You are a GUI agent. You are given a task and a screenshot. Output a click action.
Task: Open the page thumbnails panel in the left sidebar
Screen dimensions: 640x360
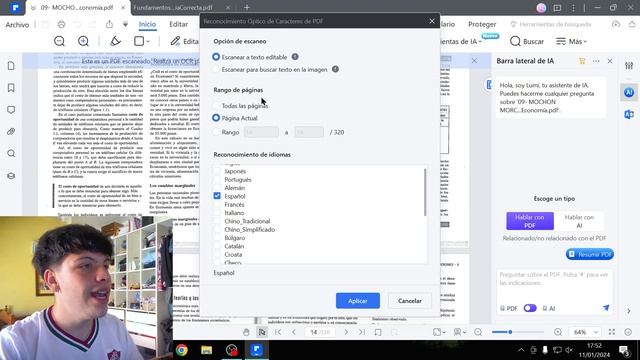(x=11, y=66)
